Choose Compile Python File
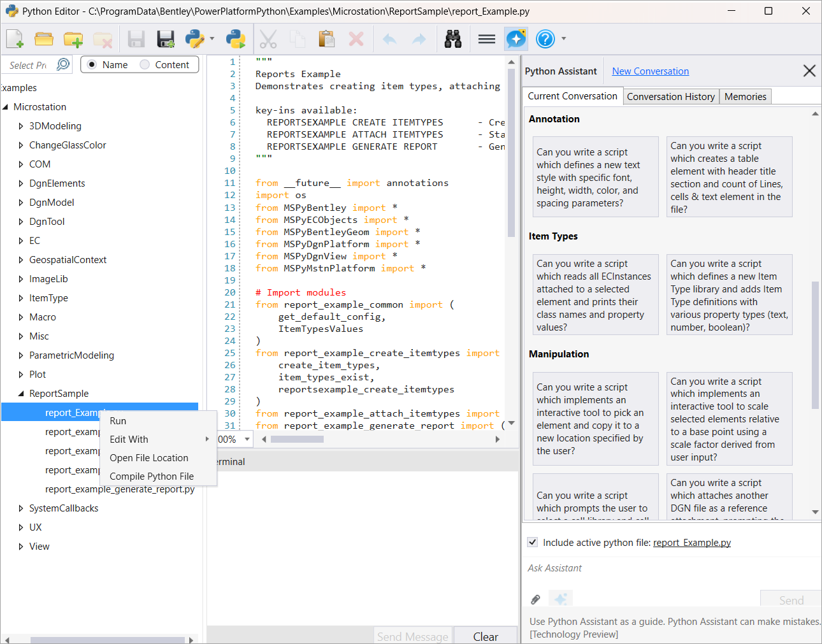Viewport: 822px width, 644px height. (x=158, y=476)
